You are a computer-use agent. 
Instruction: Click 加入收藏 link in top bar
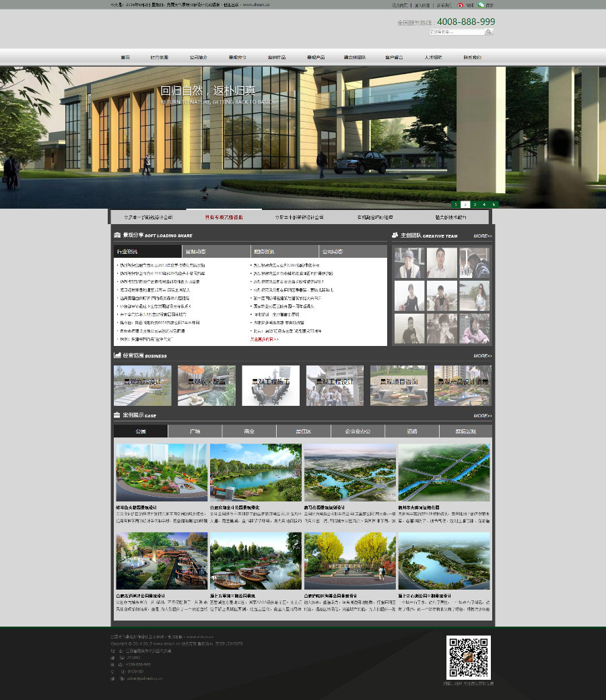pos(422,5)
